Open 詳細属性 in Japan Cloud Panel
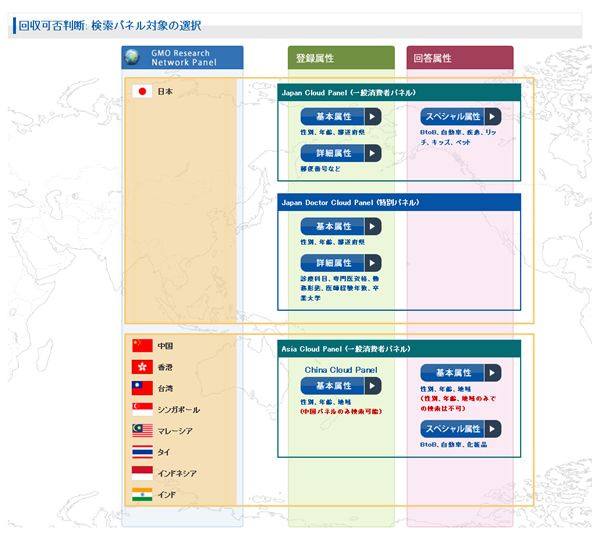594x546 pixels. 341,153
